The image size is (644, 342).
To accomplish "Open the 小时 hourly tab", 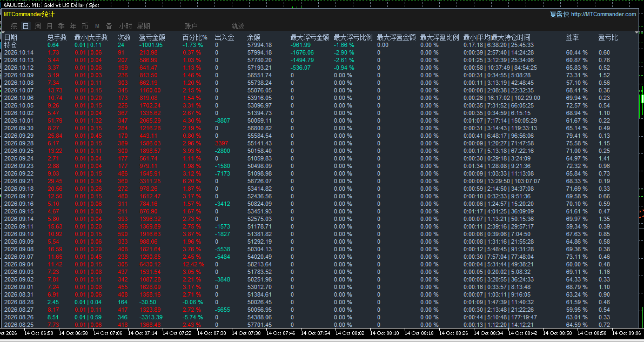I will pyautogui.click(x=125, y=26).
